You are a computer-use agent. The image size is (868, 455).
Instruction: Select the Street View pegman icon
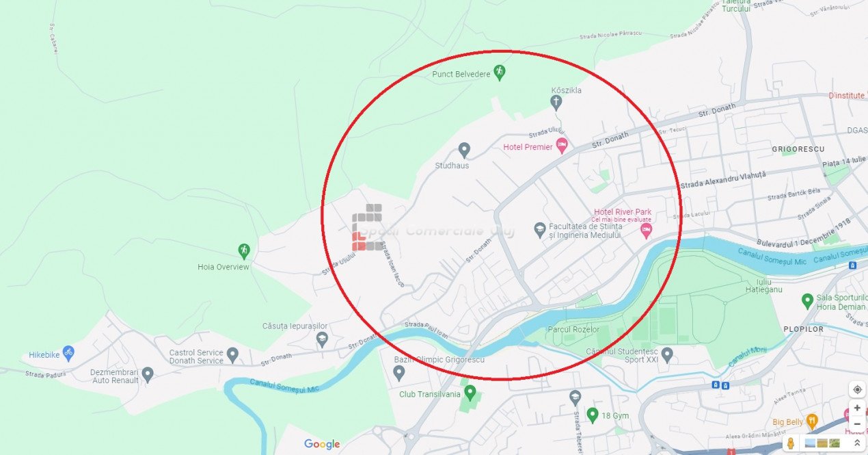coord(791,443)
